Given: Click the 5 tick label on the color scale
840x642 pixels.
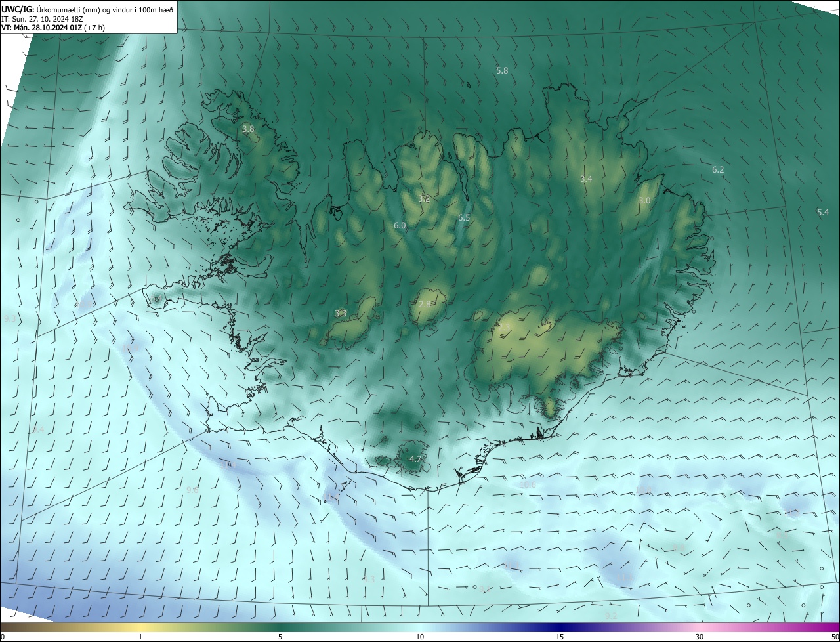Looking at the screenshot, I should tap(280, 637).
